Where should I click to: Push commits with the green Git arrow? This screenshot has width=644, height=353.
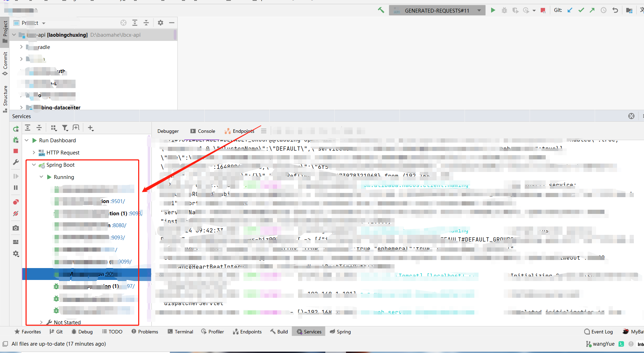pyautogui.click(x=592, y=10)
